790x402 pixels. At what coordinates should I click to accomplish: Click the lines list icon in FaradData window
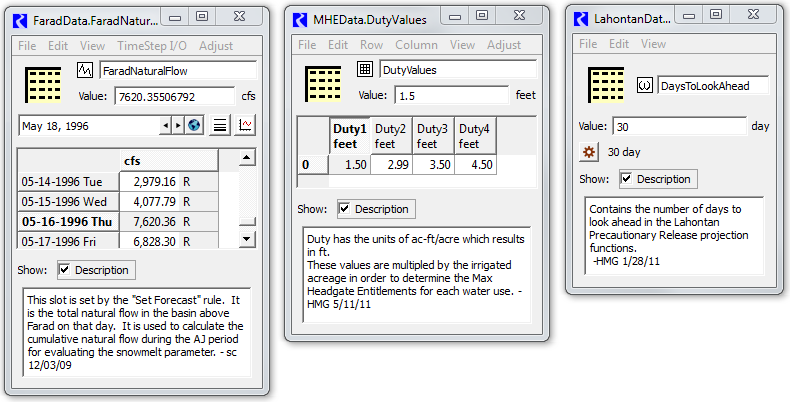point(220,125)
